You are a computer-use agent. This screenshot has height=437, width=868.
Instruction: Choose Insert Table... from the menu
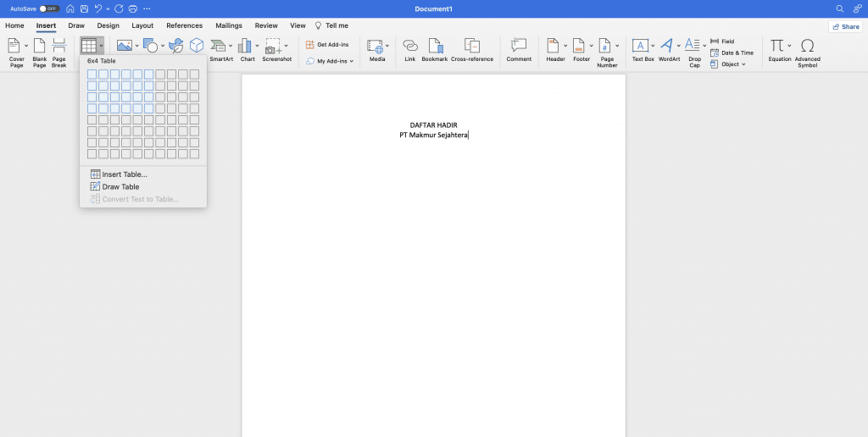click(x=124, y=174)
